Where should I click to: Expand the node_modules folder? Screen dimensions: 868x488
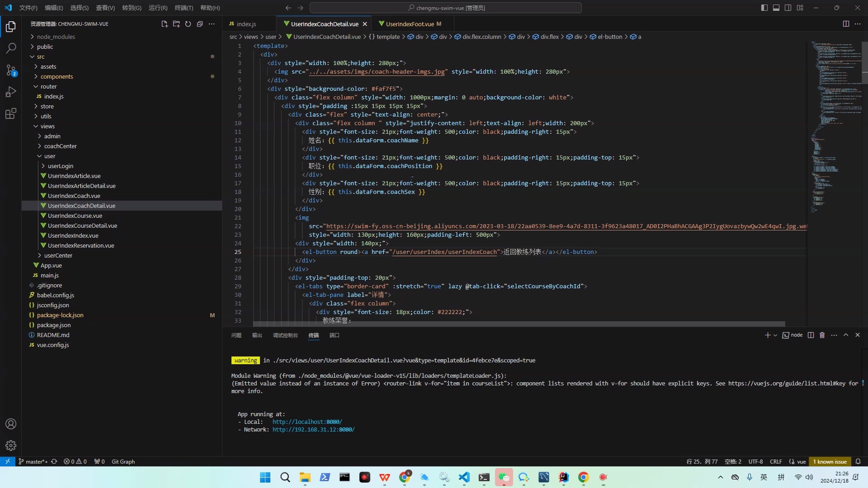pyautogui.click(x=56, y=37)
